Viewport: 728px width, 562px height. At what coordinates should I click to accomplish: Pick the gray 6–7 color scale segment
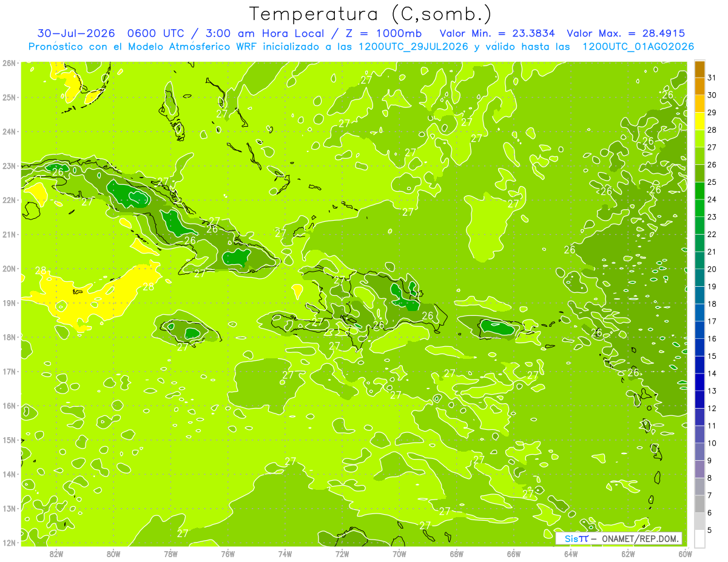tap(699, 504)
